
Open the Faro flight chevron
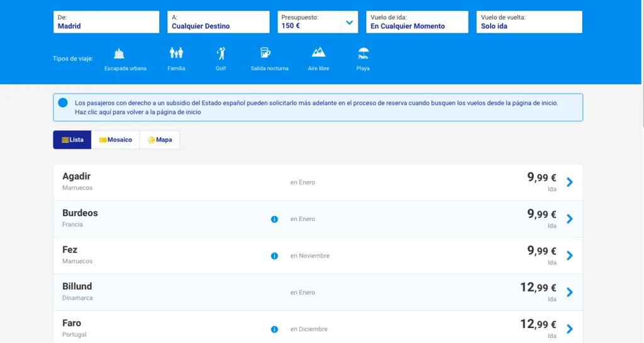[570, 329]
